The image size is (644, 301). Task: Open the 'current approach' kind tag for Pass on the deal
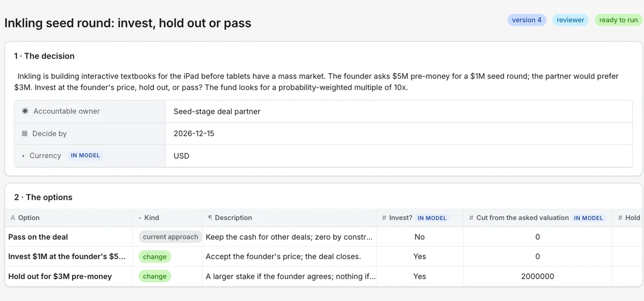click(170, 236)
